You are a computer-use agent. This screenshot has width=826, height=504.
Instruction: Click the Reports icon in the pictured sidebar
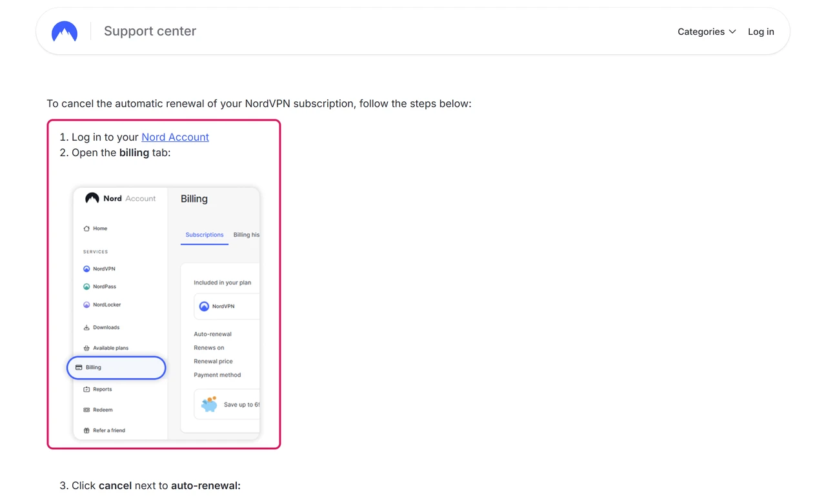pyautogui.click(x=86, y=389)
